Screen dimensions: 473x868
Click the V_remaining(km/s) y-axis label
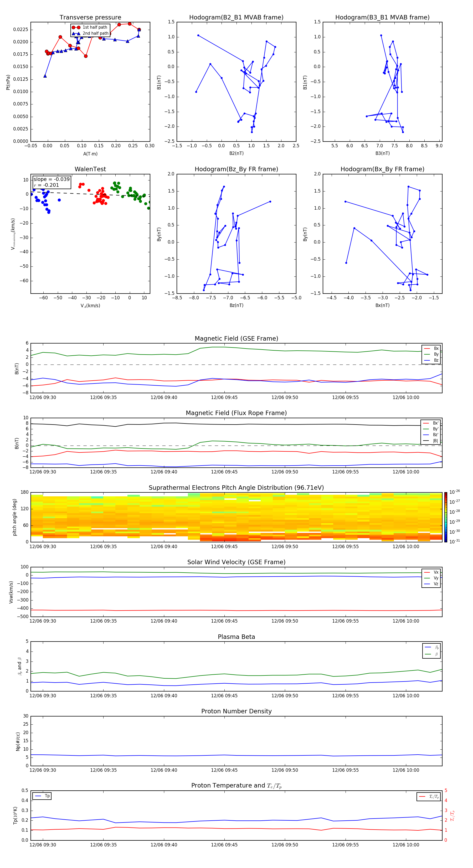pos(13,234)
